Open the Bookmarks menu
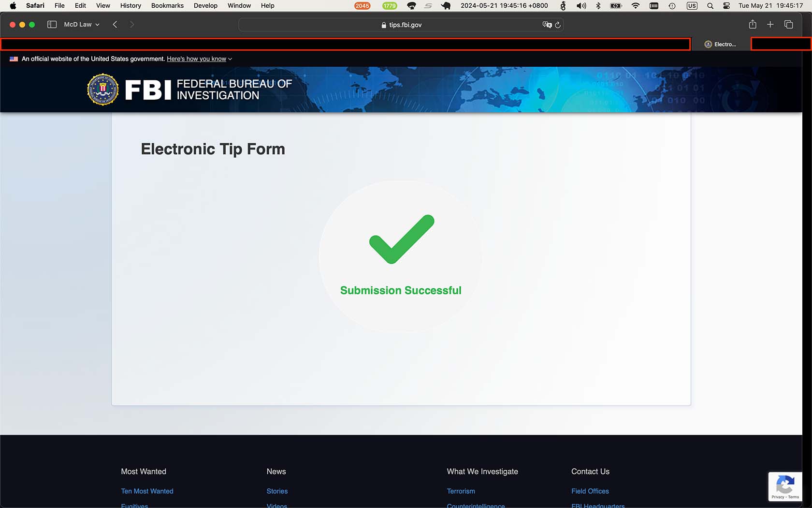 point(167,6)
